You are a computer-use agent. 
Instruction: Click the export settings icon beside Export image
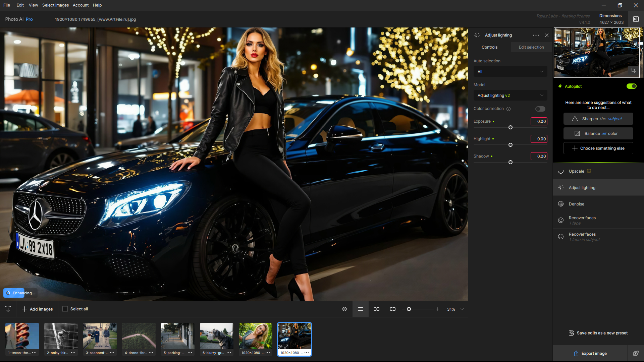coord(636,353)
